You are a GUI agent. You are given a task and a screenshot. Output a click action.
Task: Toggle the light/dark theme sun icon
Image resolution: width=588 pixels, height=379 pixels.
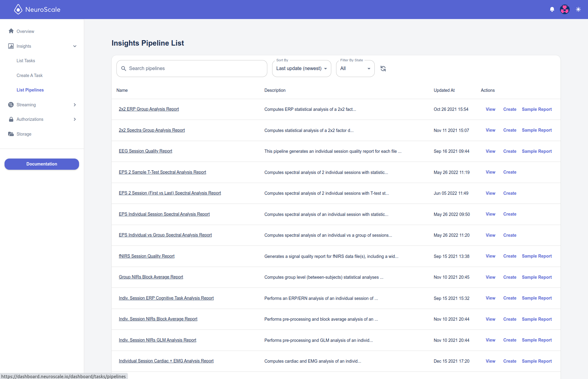tap(578, 9)
